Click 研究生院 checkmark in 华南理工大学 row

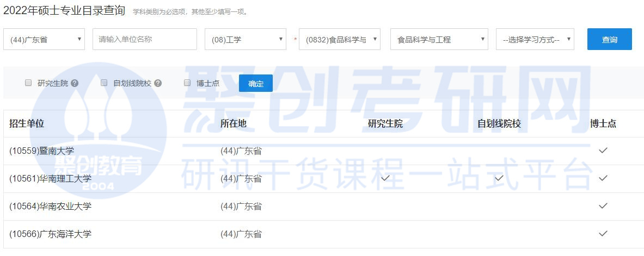click(x=385, y=178)
